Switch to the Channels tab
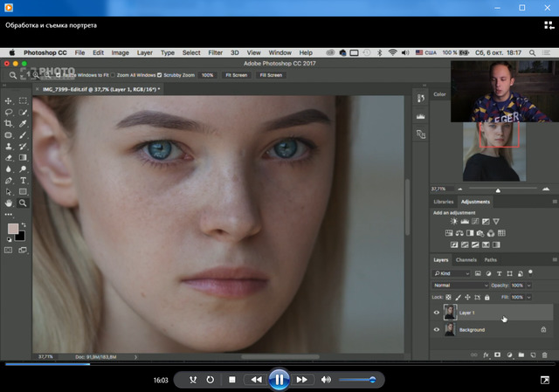 point(466,260)
